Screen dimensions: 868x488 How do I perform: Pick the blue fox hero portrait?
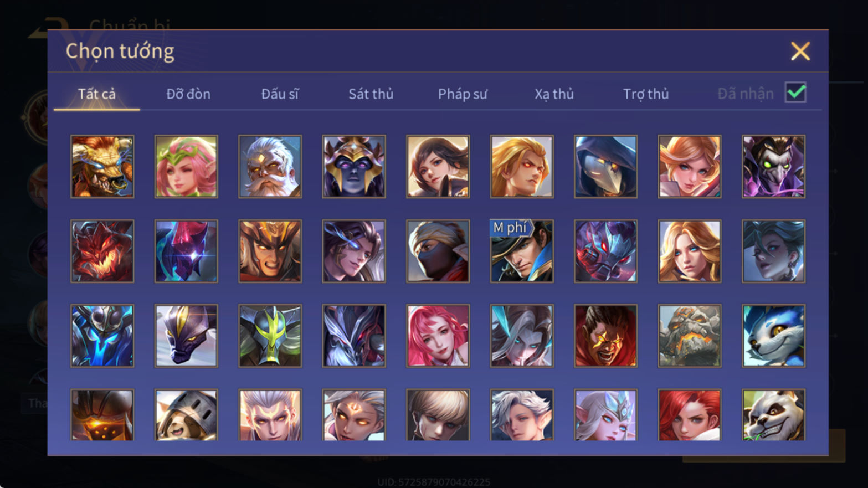tap(773, 336)
